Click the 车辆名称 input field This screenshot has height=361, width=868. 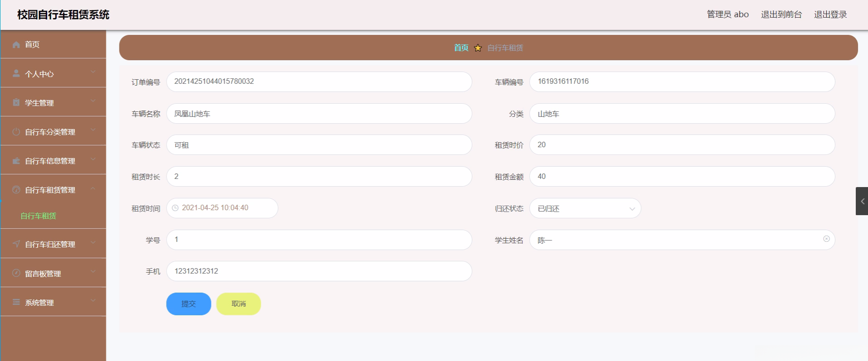coord(319,113)
